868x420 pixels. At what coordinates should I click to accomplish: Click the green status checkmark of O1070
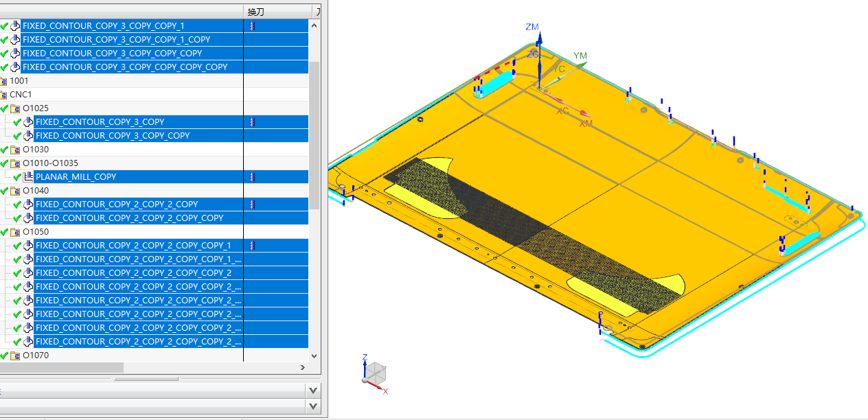point(5,355)
